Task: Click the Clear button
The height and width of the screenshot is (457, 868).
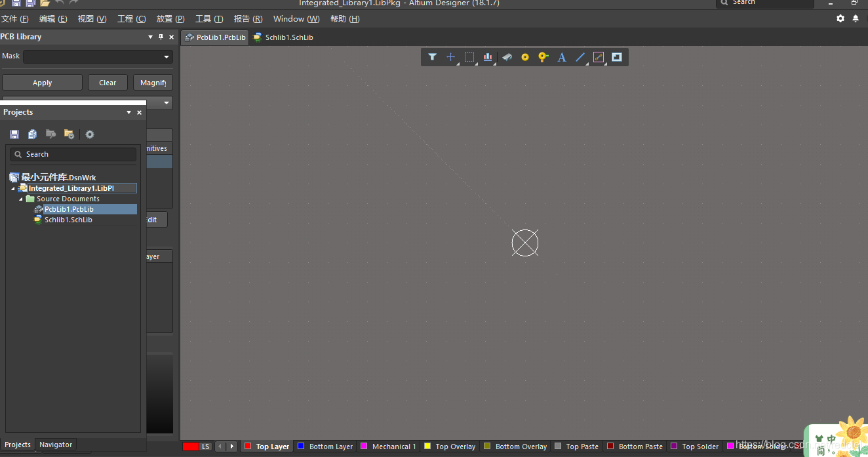Action: pyautogui.click(x=108, y=83)
